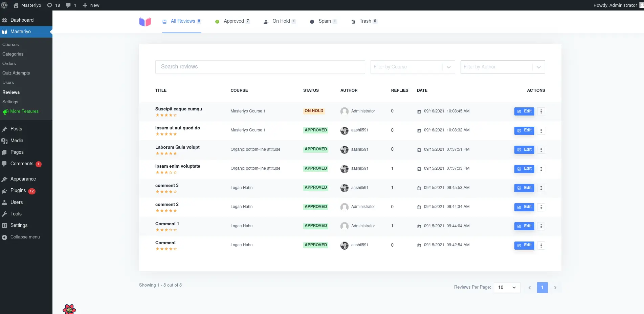The height and width of the screenshot is (314, 644).
Task: Open the Quiz Attempts submenu link
Action: pos(16,73)
